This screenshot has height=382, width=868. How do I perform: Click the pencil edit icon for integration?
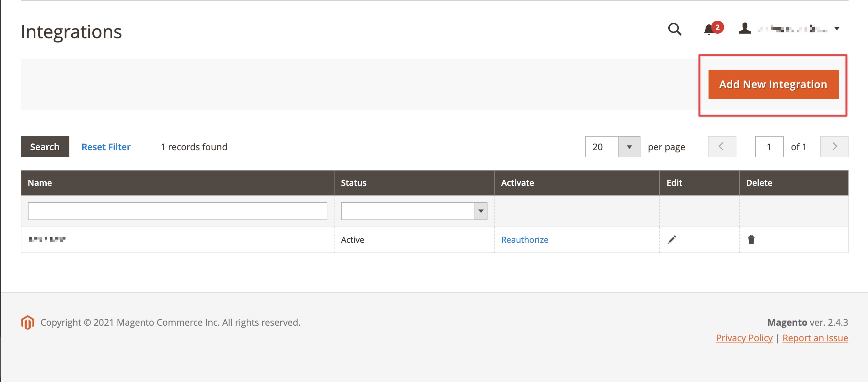(672, 240)
